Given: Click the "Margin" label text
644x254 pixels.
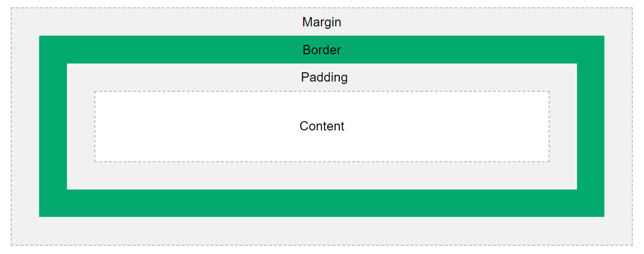Looking at the screenshot, I should (322, 22).
